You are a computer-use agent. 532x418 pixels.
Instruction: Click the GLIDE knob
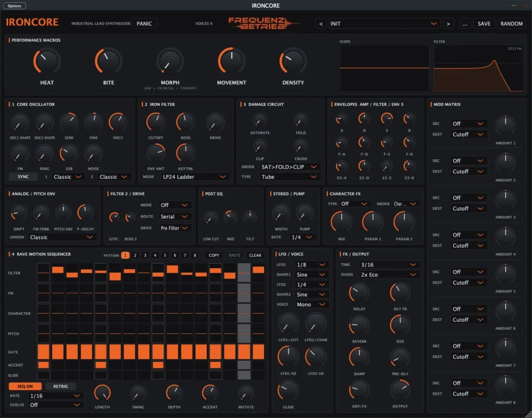tap(289, 390)
